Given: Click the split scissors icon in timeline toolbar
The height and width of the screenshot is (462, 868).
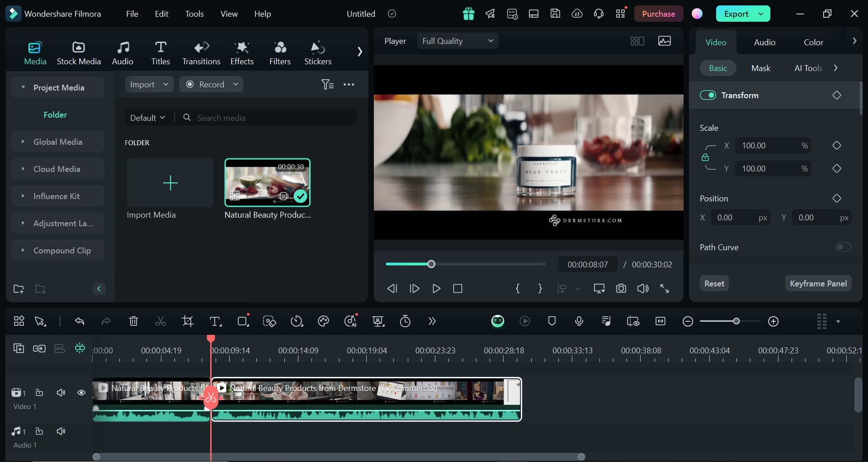Looking at the screenshot, I should pos(160,321).
